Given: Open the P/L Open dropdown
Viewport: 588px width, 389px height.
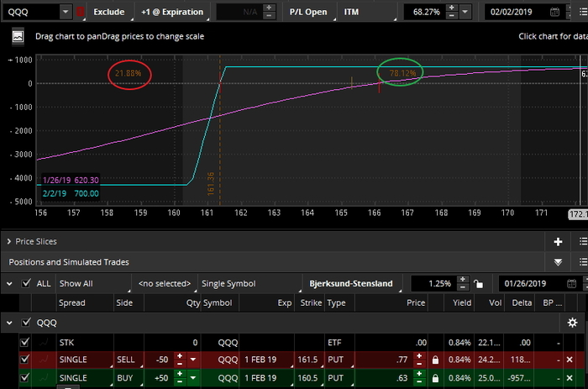Looking at the screenshot, I should tap(308, 12).
